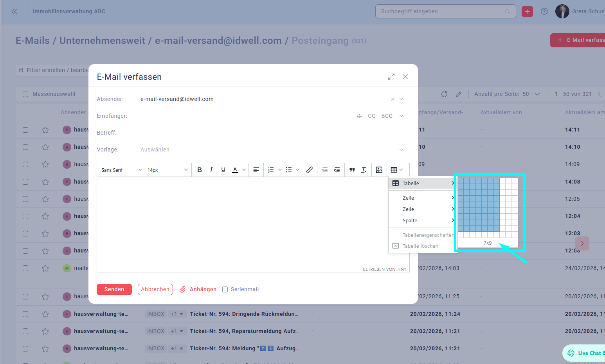Open the Sans Serif font family dropdown
This screenshot has width=605, height=364.
pyautogui.click(x=122, y=170)
